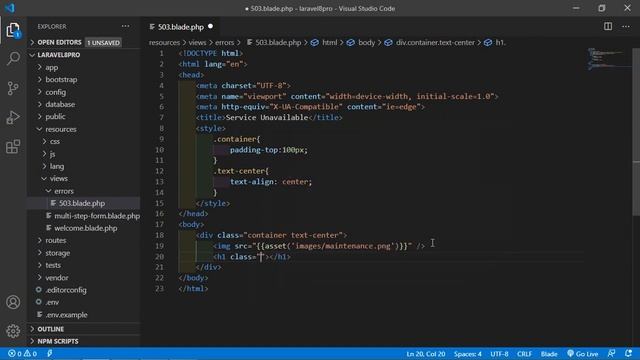Open the .env.example file

pyautogui.click(x=66, y=315)
